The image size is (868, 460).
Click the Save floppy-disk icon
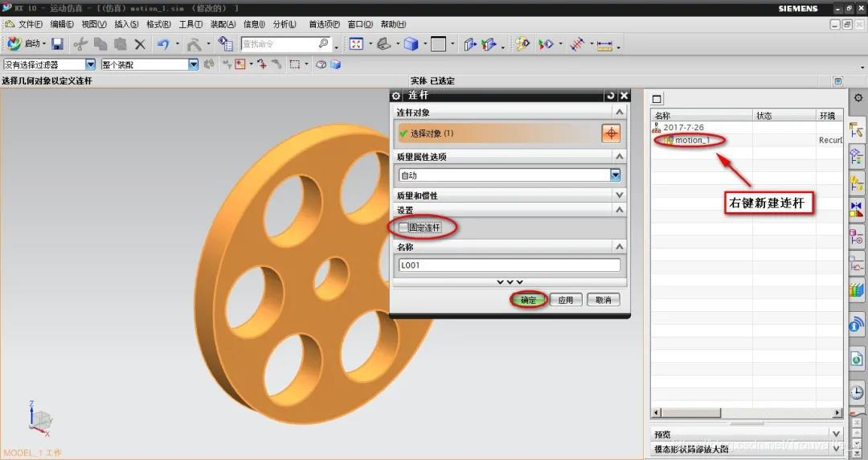point(58,43)
